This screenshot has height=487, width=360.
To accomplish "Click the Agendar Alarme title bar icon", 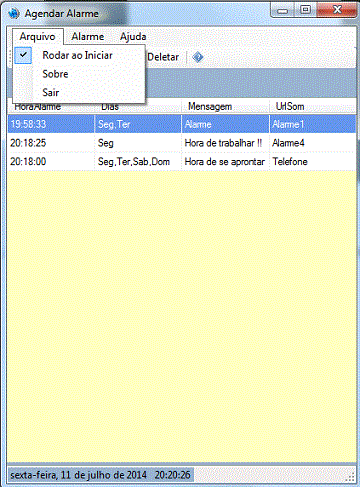I will click(x=14, y=14).
